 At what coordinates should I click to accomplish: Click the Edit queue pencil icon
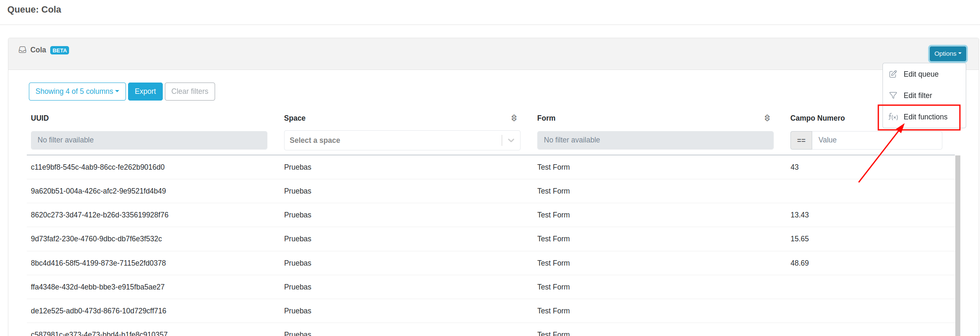pyautogui.click(x=893, y=74)
